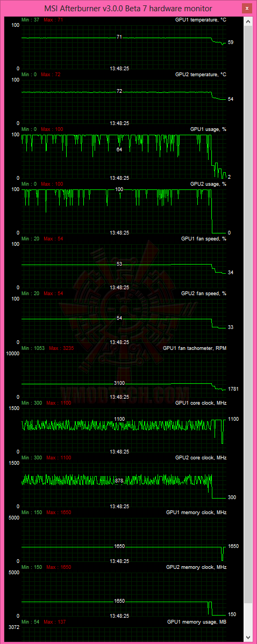Click 'Min : 150' on GPU2 memory clock graph
This screenshot has height=644, width=257.
[x=32, y=567]
